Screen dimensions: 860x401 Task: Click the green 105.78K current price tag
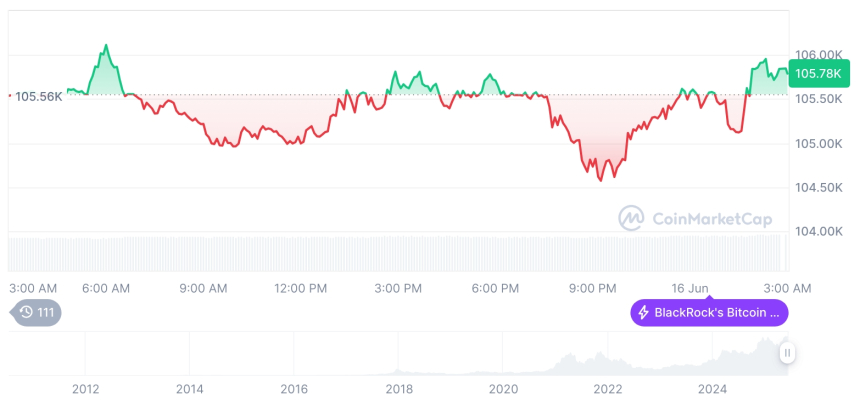[x=817, y=72]
